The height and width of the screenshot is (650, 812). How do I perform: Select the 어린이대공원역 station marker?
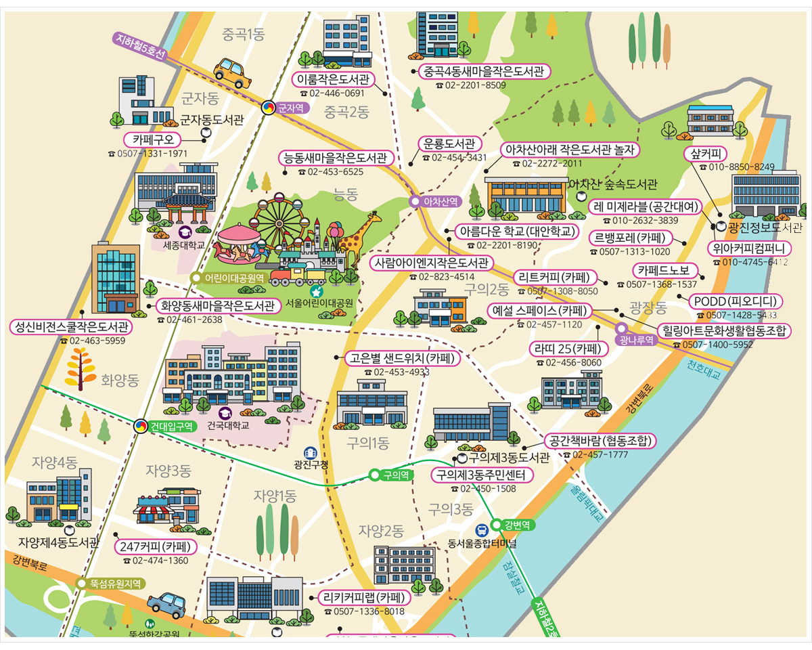coord(196,277)
